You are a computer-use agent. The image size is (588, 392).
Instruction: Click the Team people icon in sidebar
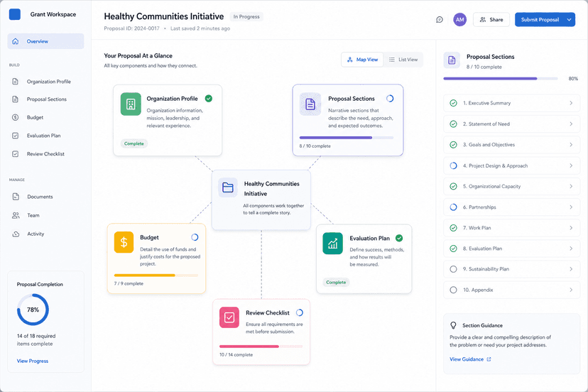[x=16, y=215]
